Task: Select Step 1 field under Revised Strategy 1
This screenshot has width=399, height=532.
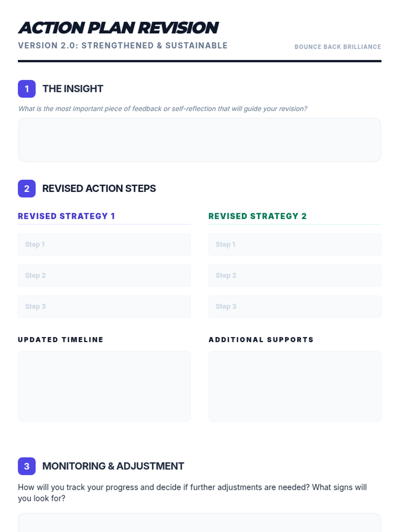Action: tap(104, 244)
